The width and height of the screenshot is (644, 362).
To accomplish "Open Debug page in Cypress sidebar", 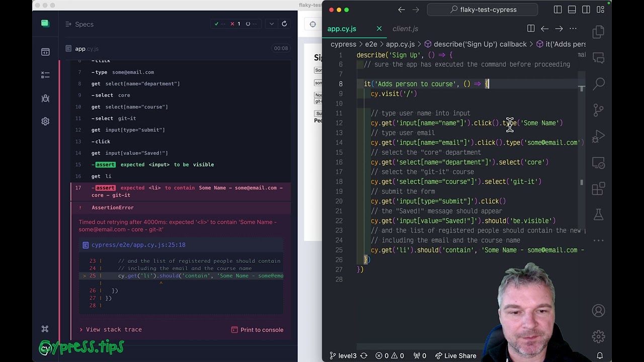I will (x=45, y=98).
